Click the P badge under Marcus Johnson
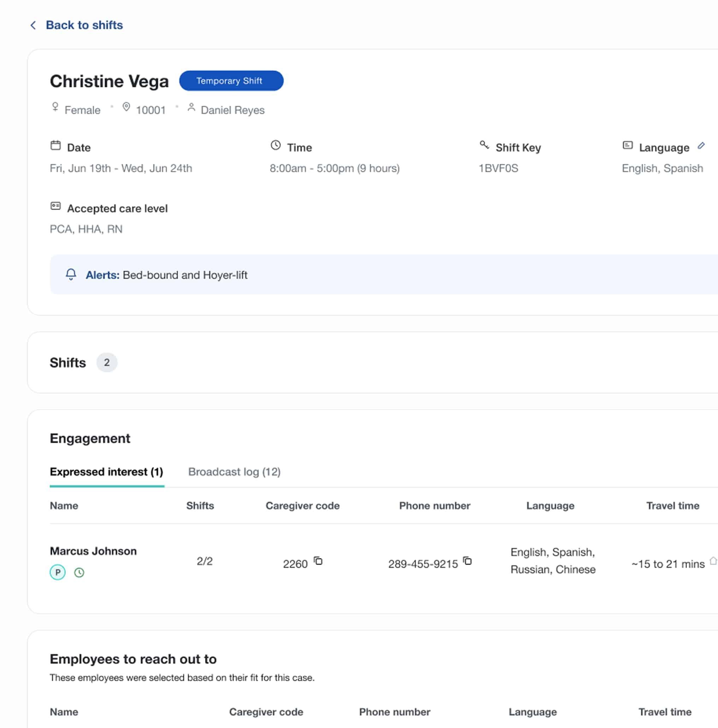Viewport: 718px width, 728px height. 58,573
